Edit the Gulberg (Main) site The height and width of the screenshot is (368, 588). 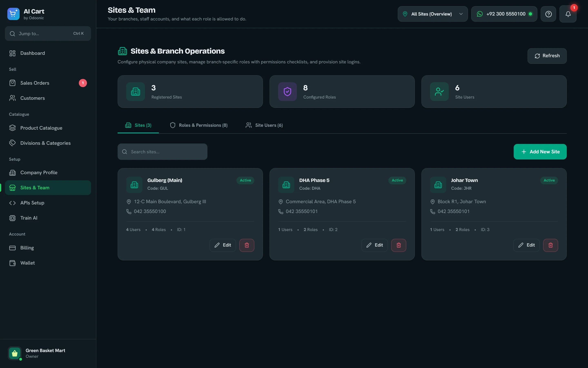click(223, 245)
